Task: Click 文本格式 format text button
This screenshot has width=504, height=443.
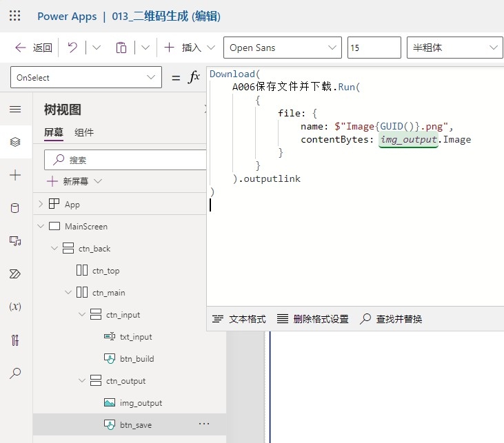Action: (x=239, y=319)
